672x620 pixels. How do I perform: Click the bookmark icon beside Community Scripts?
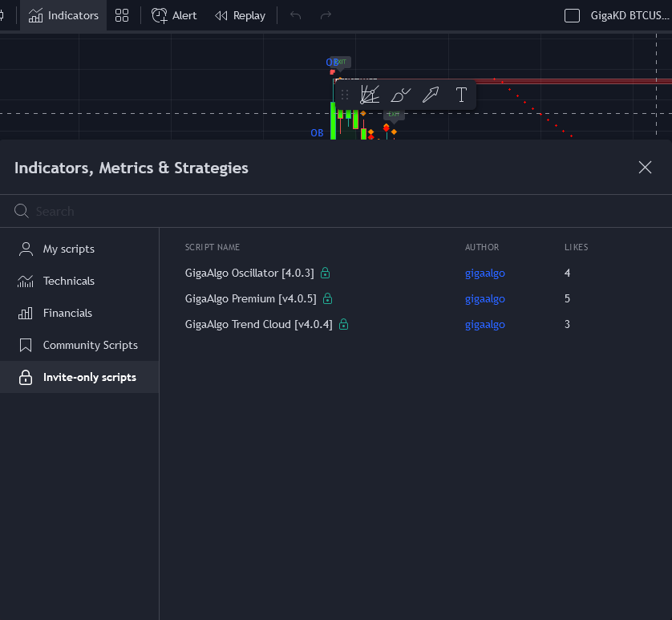26,345
